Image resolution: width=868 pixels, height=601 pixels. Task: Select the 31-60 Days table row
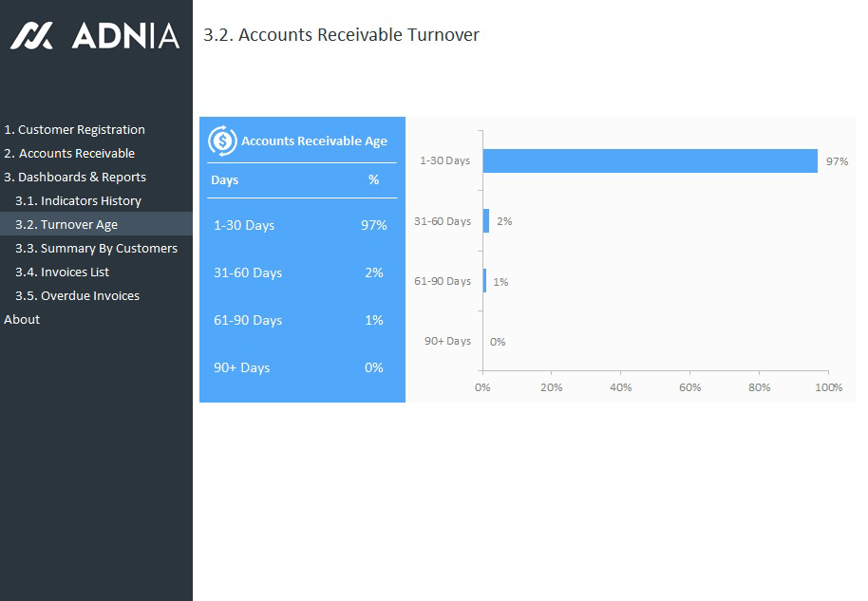[x=301, y=273]
